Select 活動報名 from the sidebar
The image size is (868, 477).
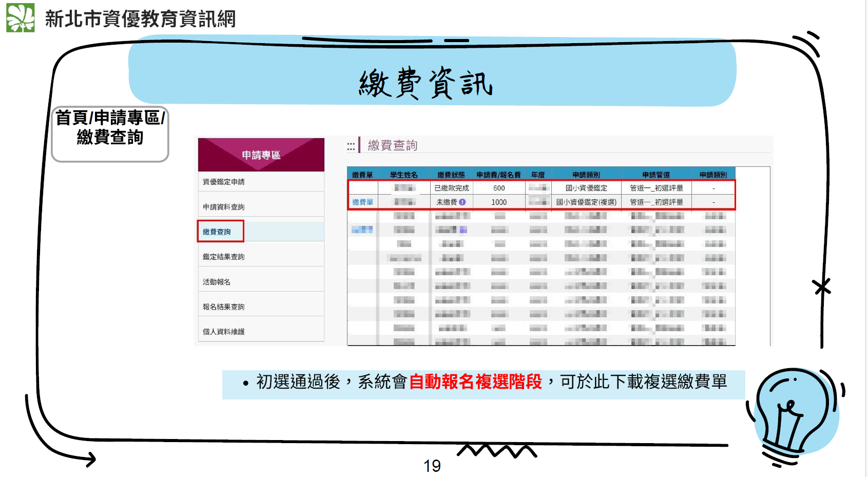pos(217,282)
